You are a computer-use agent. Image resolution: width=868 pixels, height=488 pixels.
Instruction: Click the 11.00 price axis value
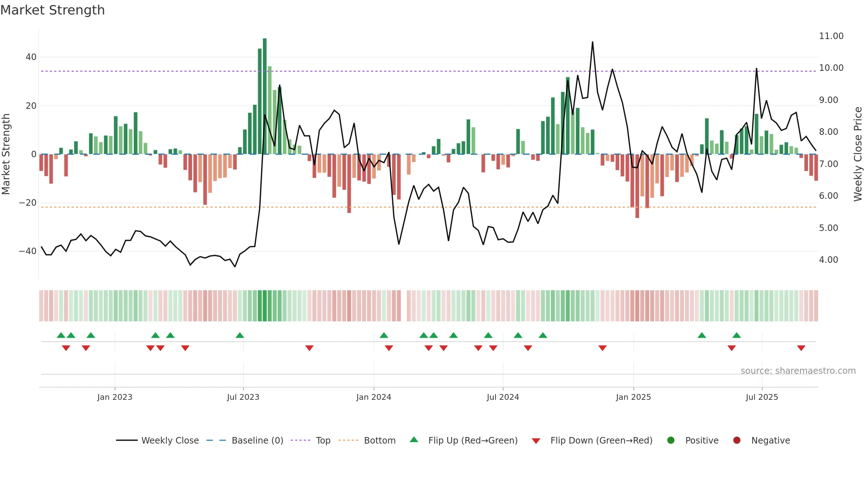click(x=831, y=36)
